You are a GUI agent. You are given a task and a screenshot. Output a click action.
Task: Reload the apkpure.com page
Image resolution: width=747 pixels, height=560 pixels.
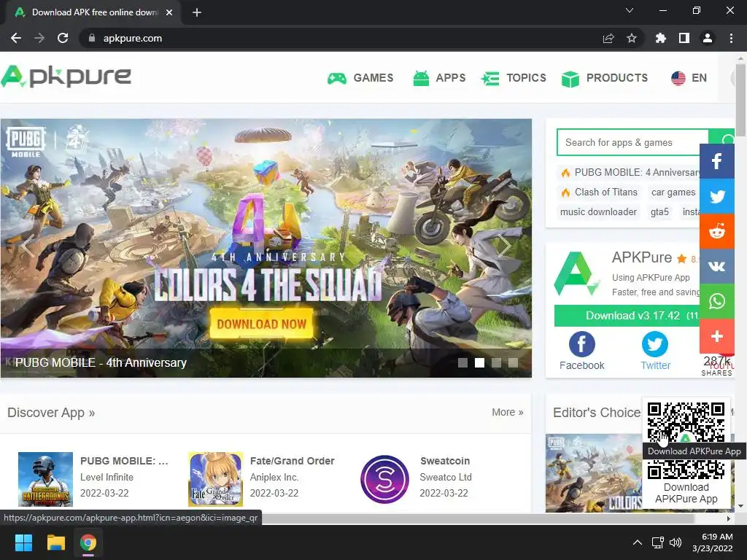point(63,38)
